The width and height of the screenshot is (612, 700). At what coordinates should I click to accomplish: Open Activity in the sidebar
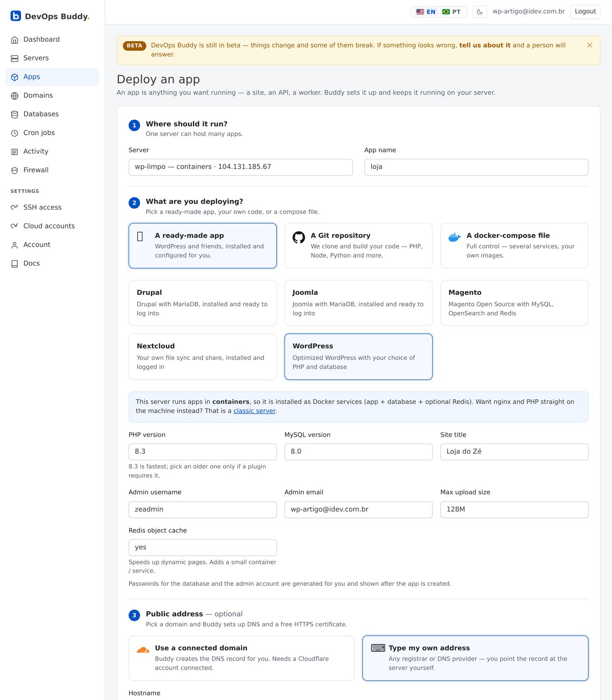pyautogui.click(x=52, y=152)
